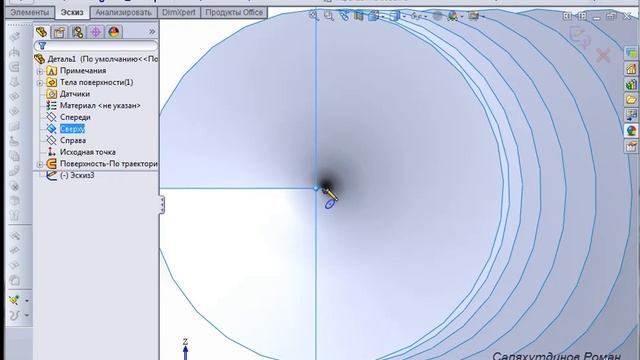Image resolution: width=640 pixels, height=360 pixels.
Task: Open the Display Style icon
Action: pyautogui.click(x=394, y=16)
